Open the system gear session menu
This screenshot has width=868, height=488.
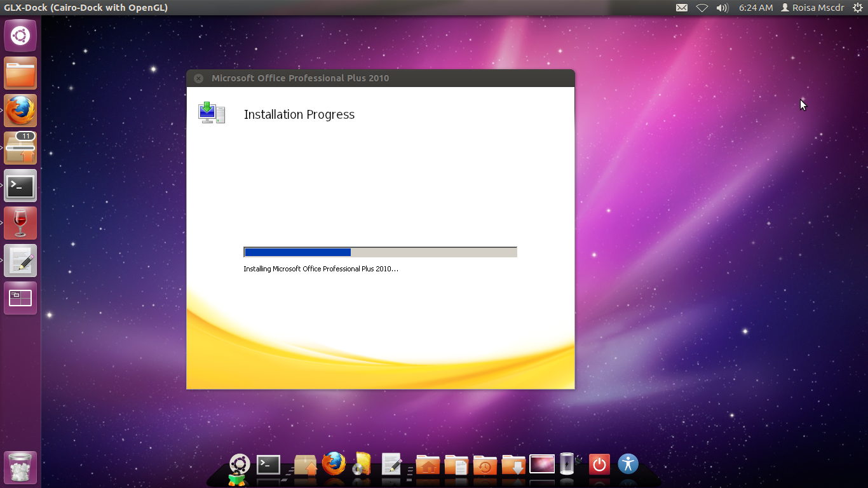pyautogui.click(x=857, y=8)
